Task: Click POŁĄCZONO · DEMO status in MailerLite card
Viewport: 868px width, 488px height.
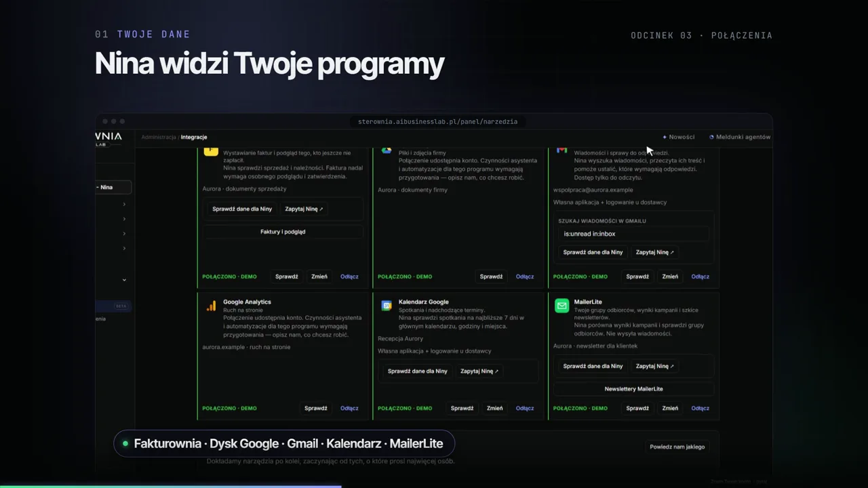Action: tap(580, 408)
